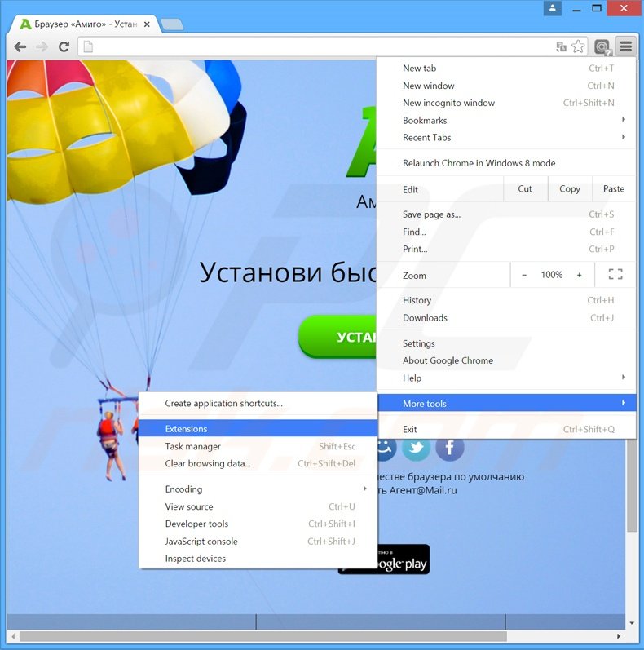
Task: Choose Find... from the menu
Action: (506, 232)
